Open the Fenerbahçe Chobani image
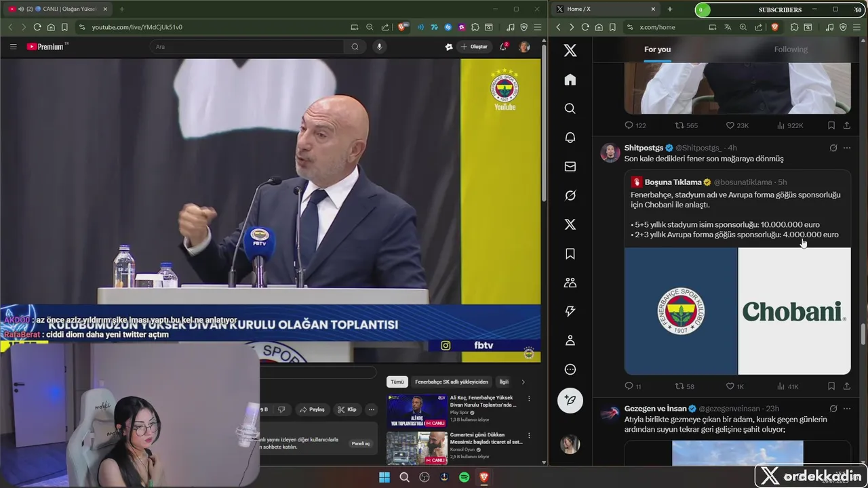This screenshot has height=488, width=868. 737,311
